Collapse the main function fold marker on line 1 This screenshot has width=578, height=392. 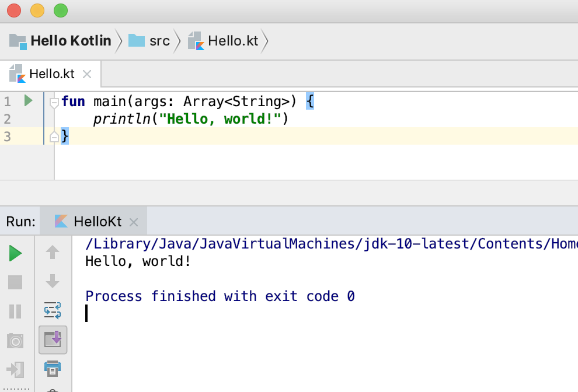pyautogui.click(x=54, y=103)
